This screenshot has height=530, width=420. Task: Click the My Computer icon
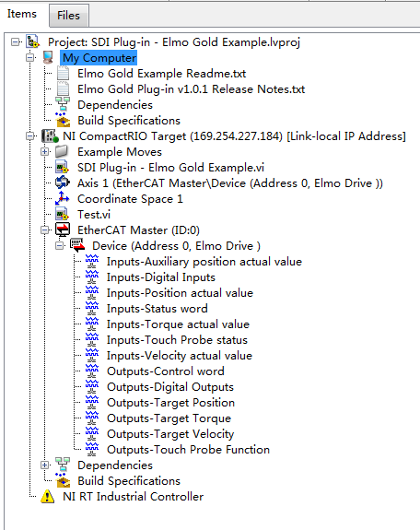click(x=48, y=57)
